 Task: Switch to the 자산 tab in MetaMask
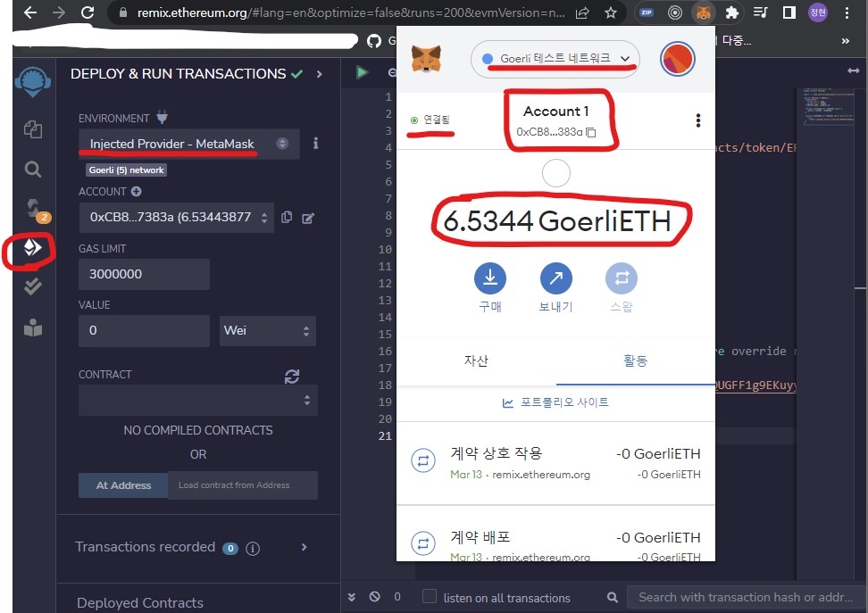point(476,360)
